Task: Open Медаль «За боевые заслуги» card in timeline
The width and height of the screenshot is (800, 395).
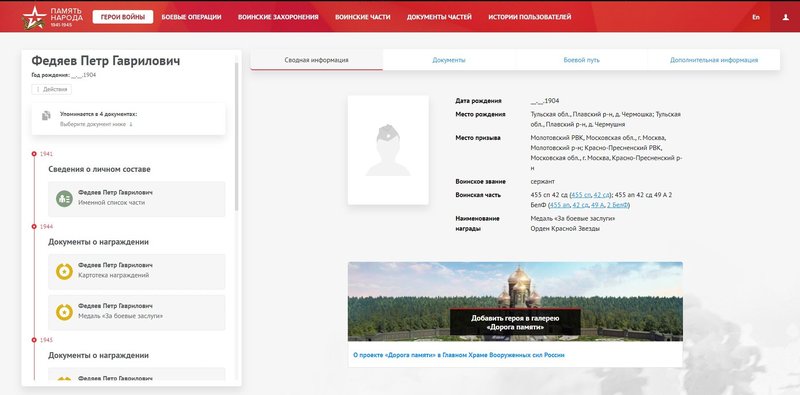Action: click(x=137, y=312)
